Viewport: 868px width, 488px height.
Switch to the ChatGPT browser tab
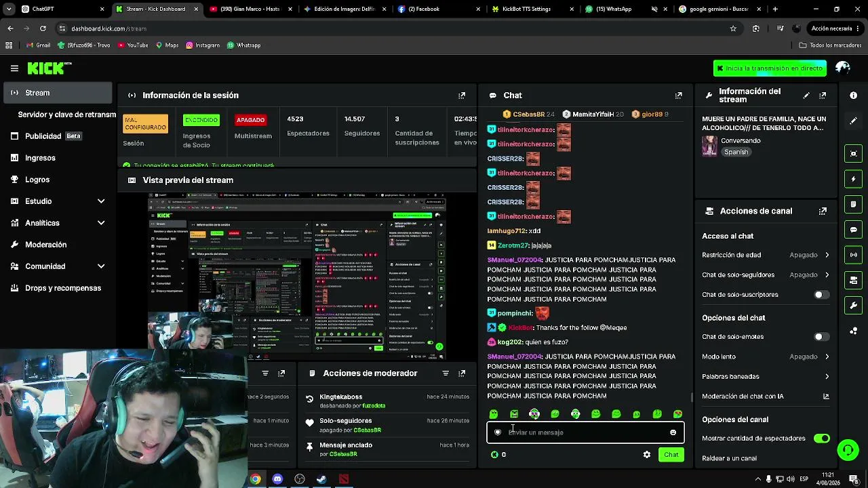click(x=62, y=9)
